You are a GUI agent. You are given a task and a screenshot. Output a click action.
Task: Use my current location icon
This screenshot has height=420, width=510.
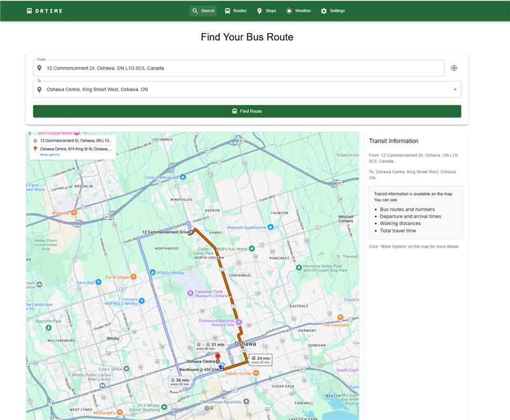click(454, 68)
